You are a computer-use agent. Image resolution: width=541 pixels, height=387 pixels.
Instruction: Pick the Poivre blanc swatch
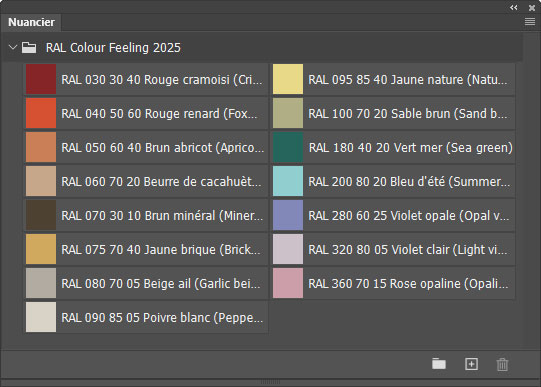(x=41, y=317)
